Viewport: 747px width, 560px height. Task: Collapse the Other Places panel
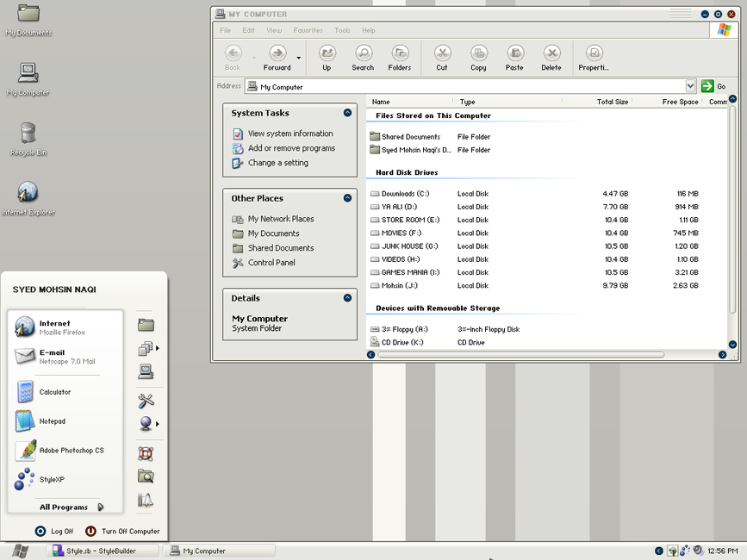pos(347,198)
